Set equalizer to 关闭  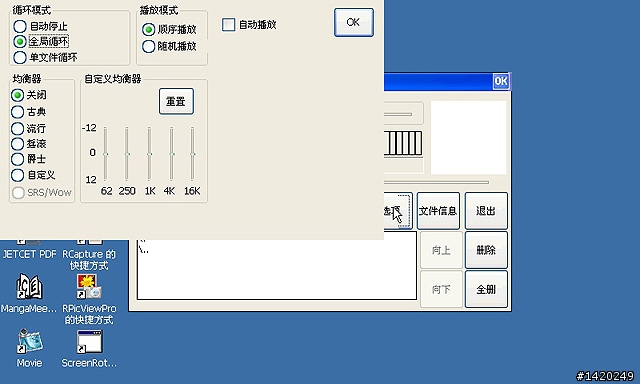(17, 95)
